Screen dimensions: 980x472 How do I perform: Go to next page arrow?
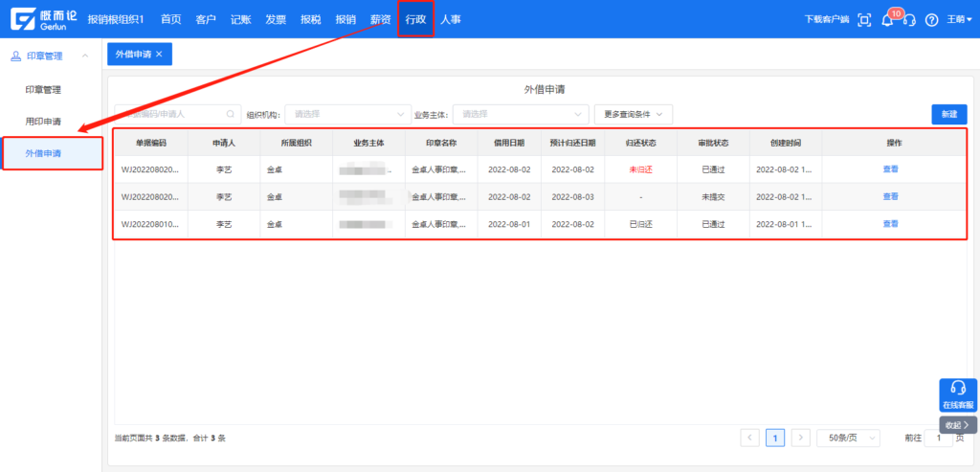tap(801, 438)
